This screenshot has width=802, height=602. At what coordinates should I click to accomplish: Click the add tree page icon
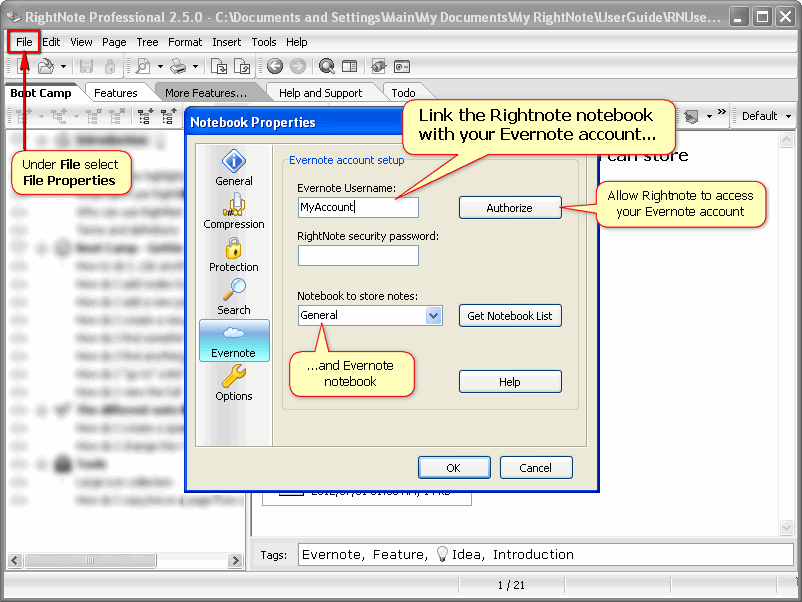[x=24, y=116]
